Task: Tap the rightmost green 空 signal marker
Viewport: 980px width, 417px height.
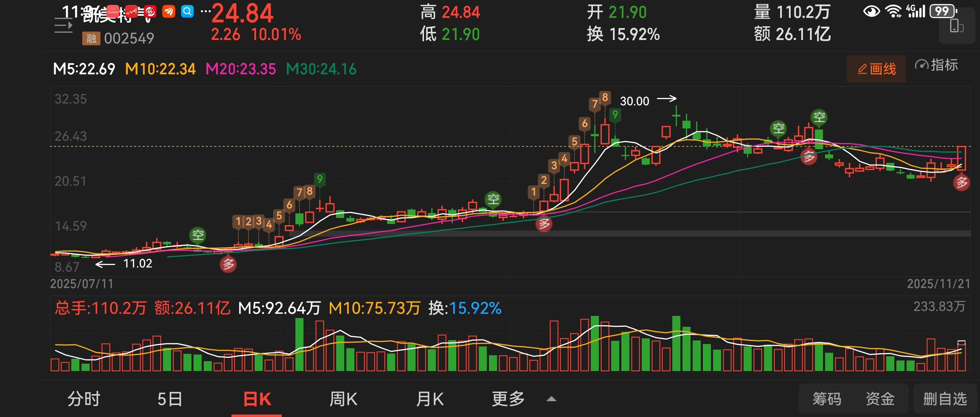Action: pyautogui.click(x=819, y=117)
